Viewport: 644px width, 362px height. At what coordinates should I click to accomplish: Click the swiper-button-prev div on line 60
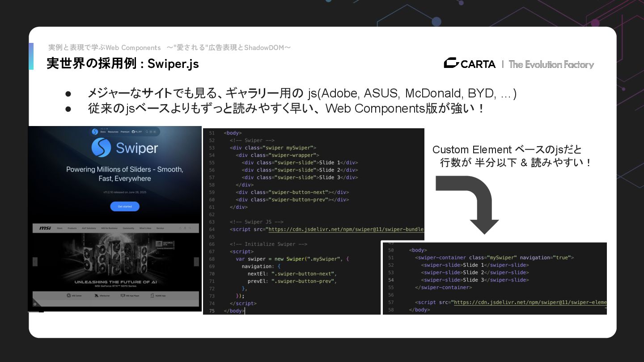tap(292, 200)
